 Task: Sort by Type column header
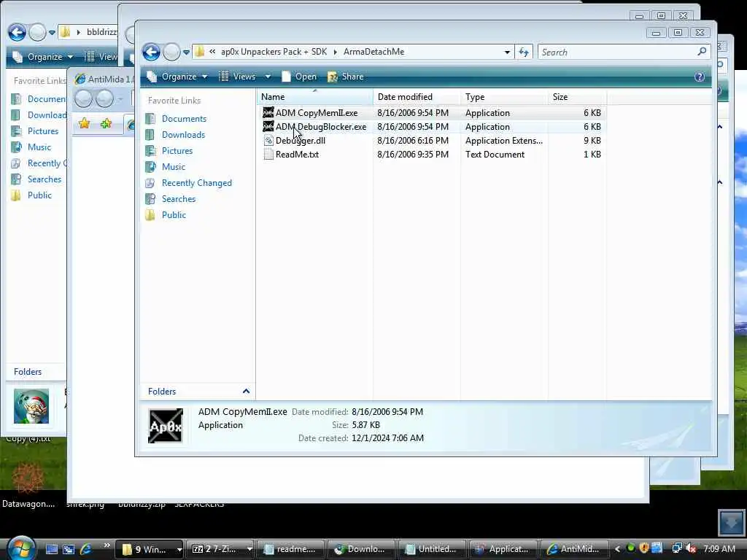(x=504, y=97)
